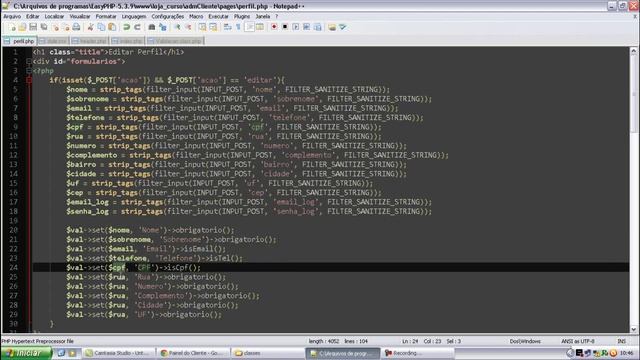This screenshot has height=360, width=640.
Task: Open the Executar menu
Action: [x=218, y=16]
